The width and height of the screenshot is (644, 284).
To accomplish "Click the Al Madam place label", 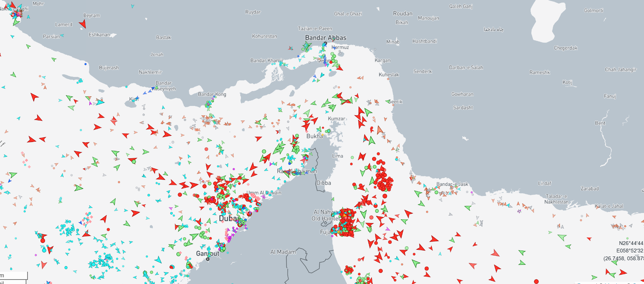I will [283, 252].
